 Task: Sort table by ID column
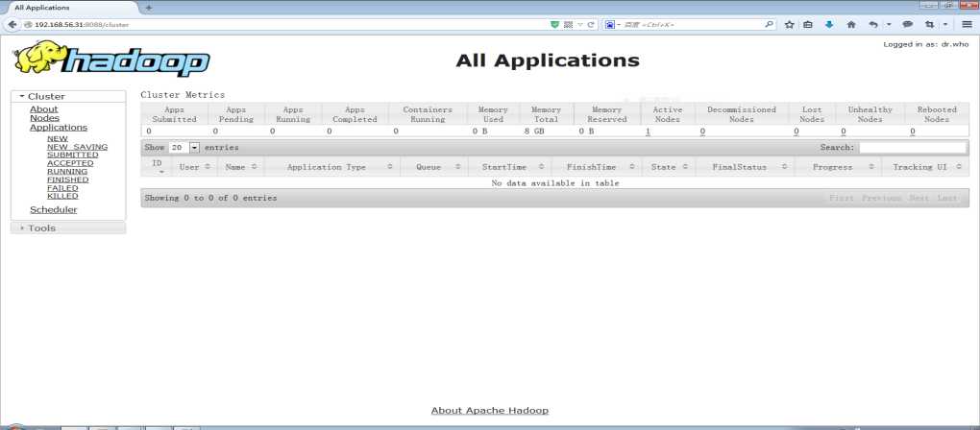click(157, 167)
